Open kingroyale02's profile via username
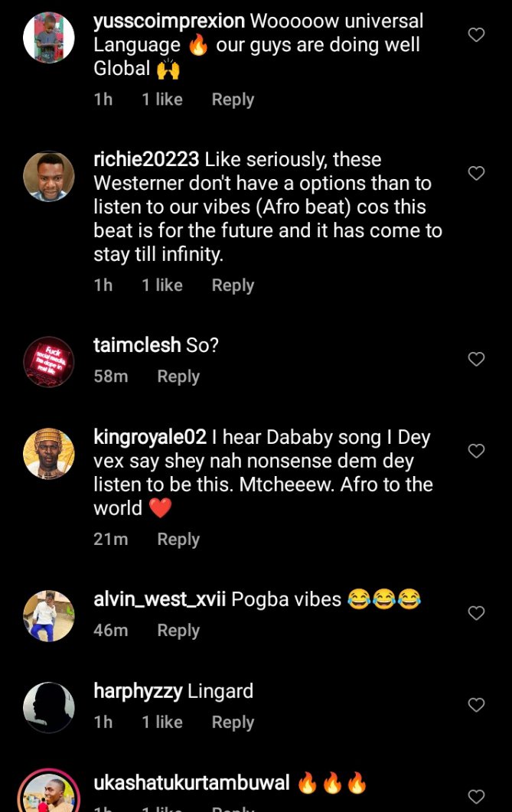Image resolution: width=512 pixels, height=812 pixels. (150, 438)
